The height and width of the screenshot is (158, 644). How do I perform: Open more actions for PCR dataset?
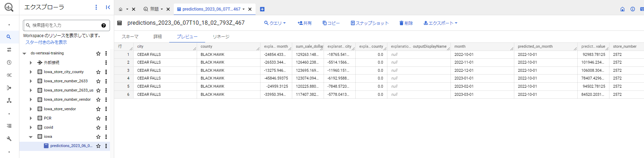(106, 118)
